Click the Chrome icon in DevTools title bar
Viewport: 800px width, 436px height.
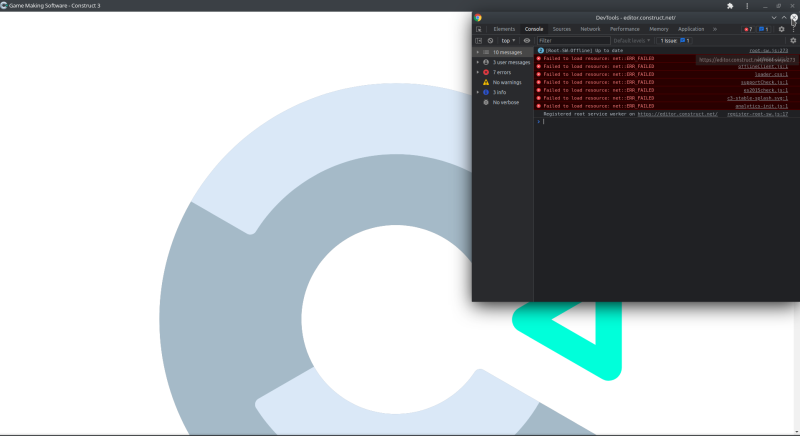[478, 17]
